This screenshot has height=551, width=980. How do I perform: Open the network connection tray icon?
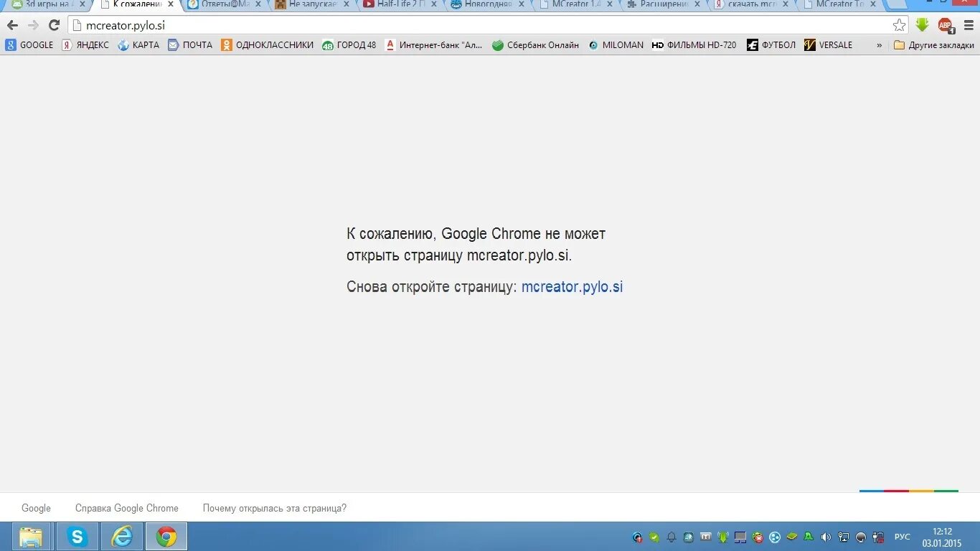click(843, 537)
